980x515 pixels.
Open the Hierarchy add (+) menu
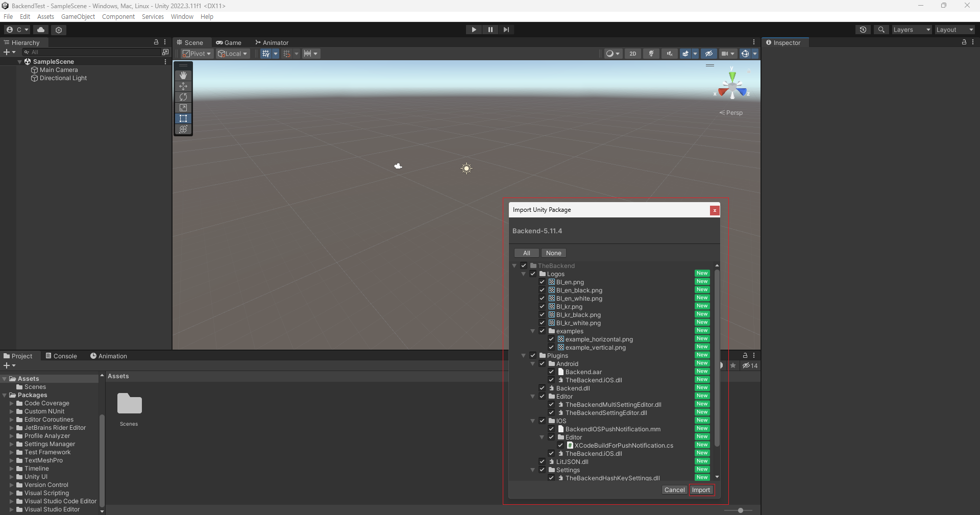[9, 52]
